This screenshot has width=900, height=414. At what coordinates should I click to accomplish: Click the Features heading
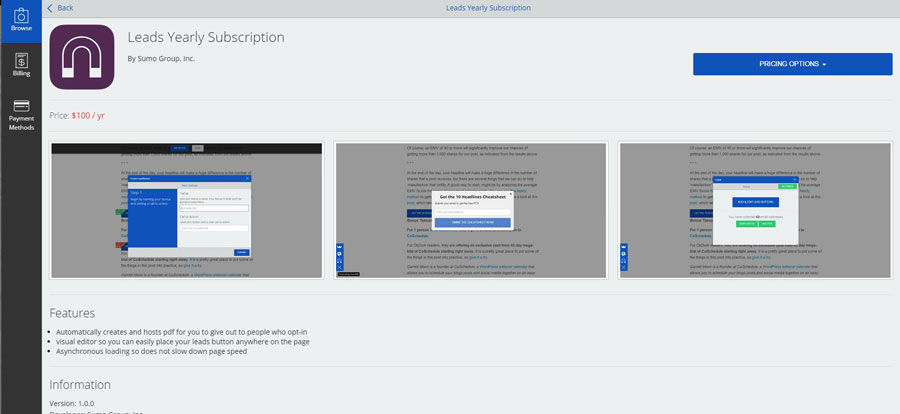click(72, 314)
